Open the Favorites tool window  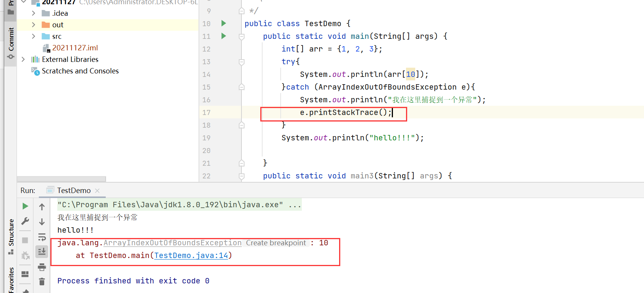[x=11, y=280]
